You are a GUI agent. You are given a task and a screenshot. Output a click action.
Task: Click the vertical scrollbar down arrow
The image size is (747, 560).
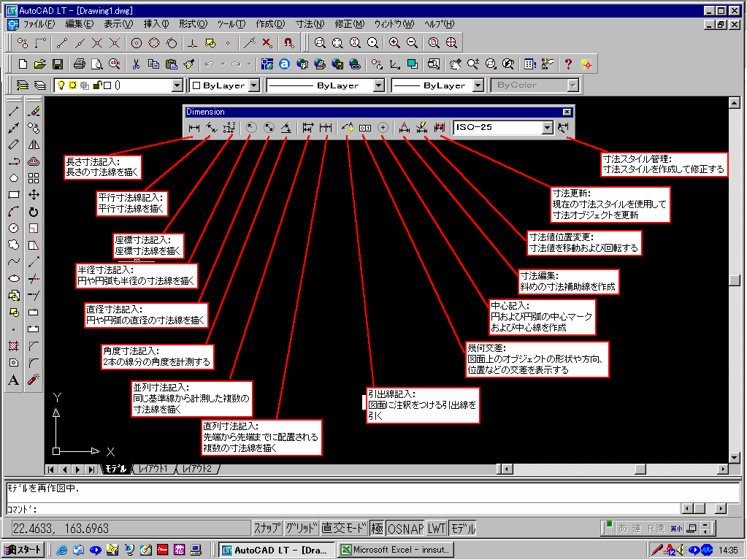(x=734, y=458)
